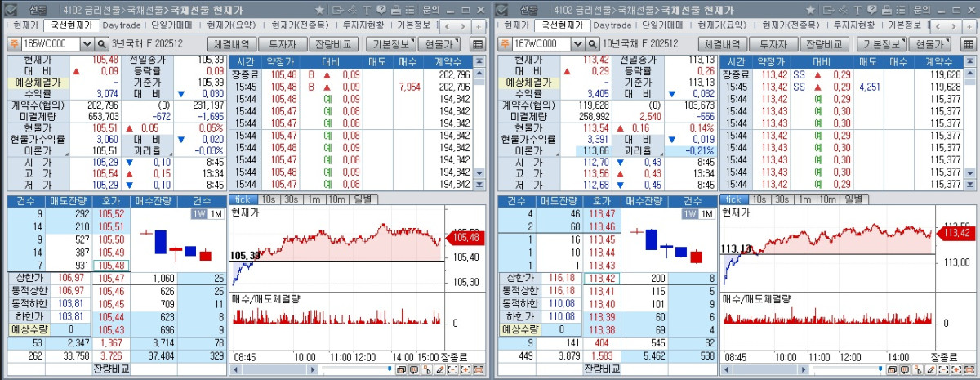Image resolution: width=980 pixels, height=380 pixels.
Task: Click the favorite star icon in right window title bar
Action: tap(809, 10)
